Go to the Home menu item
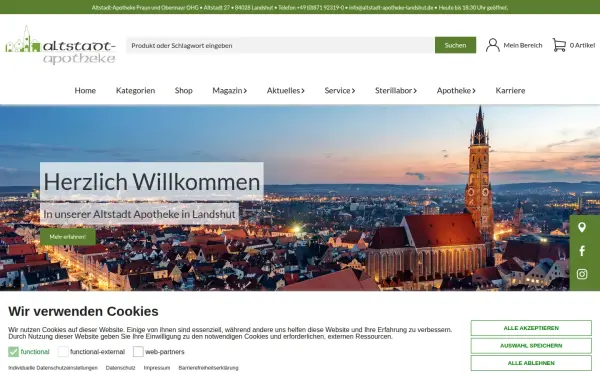600x375 pixels. tap(85, 91)
